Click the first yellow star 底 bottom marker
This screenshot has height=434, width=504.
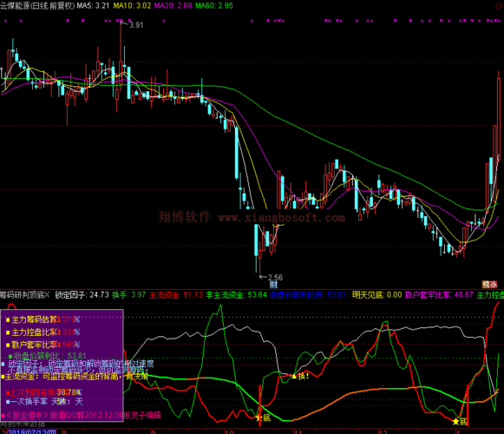coord(263,418)
